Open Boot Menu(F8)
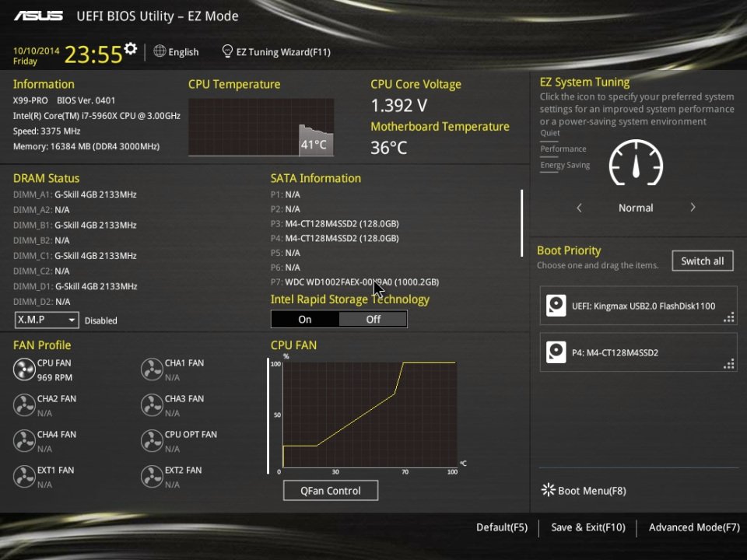 (x=584, y=491)
